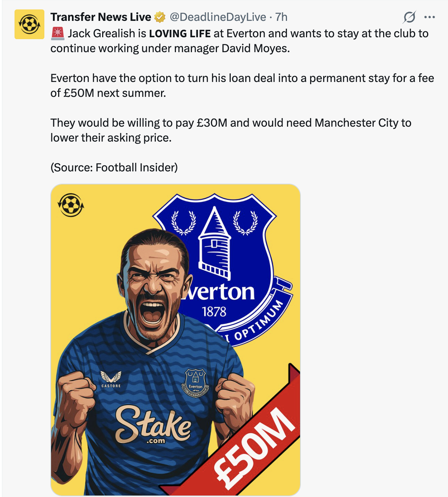Click the Stake.com sponsor logo on shirt
Viewport: 448px width, 497px height.
[153, 425]
